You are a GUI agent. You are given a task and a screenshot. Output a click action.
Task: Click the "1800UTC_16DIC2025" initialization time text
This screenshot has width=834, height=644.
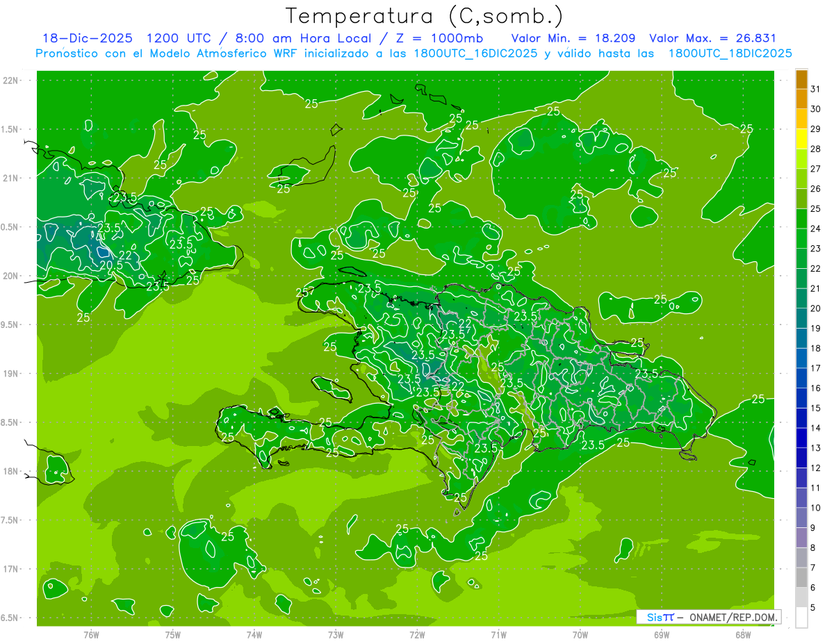(475, 53)
